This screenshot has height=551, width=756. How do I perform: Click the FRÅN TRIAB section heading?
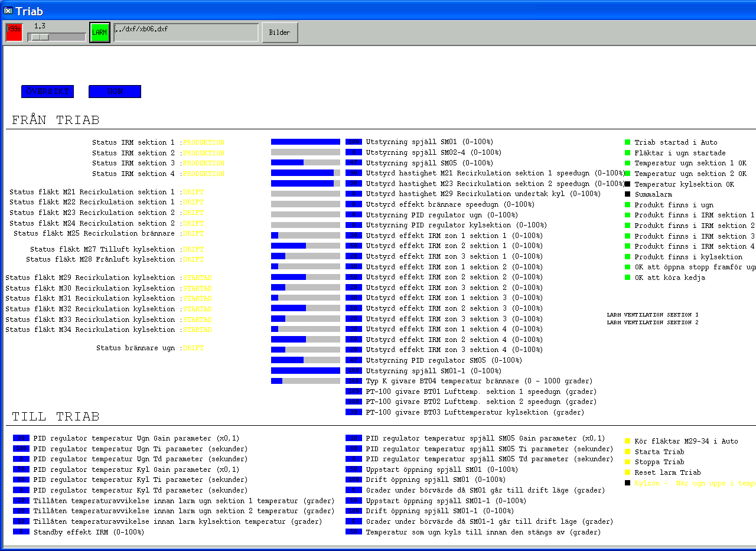pos(56,120)
